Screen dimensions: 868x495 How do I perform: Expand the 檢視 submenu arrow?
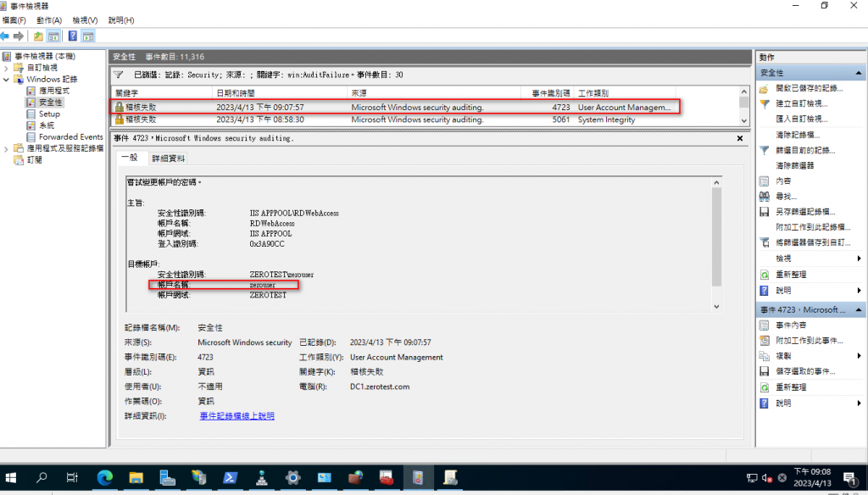[x=860, y=259]
